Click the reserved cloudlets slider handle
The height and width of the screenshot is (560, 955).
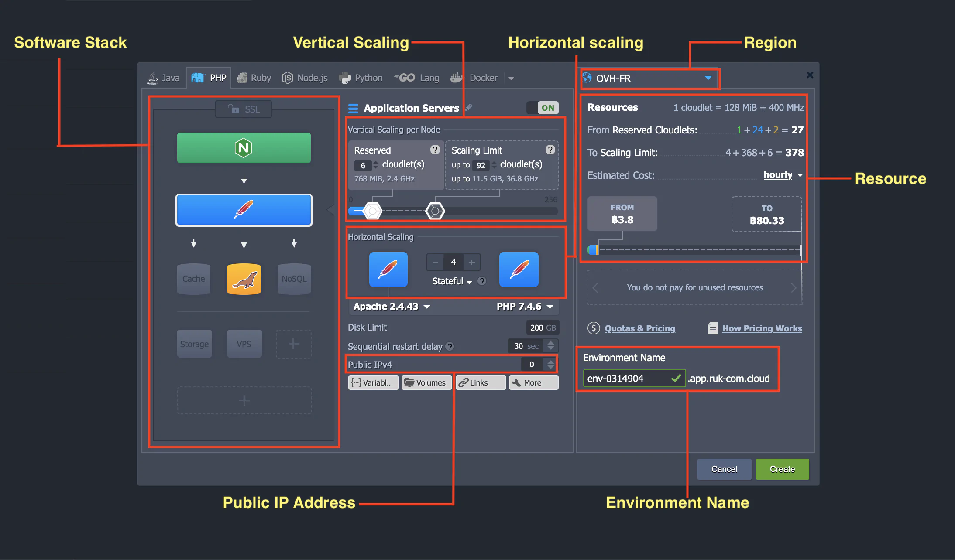click(372, 211)
